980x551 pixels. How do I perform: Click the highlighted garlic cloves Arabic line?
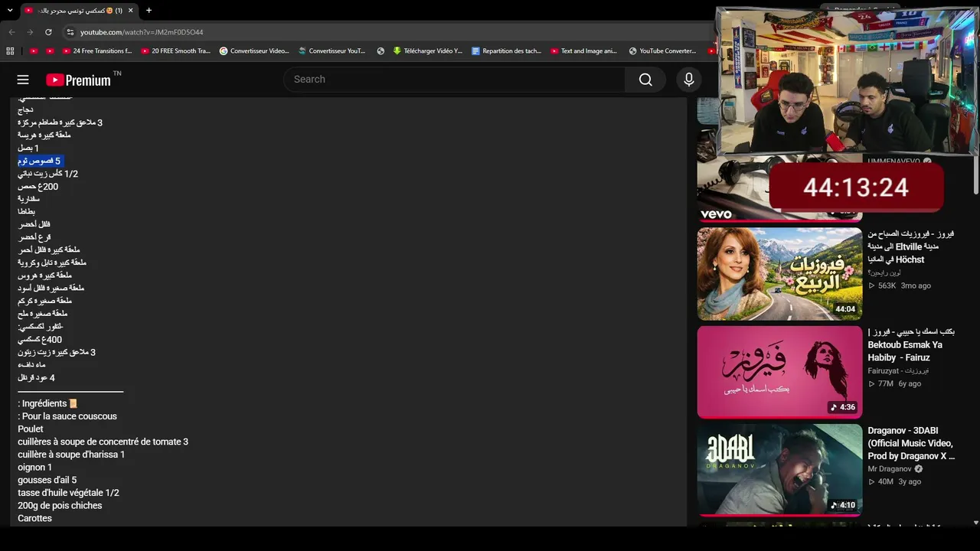coord(39,161)
